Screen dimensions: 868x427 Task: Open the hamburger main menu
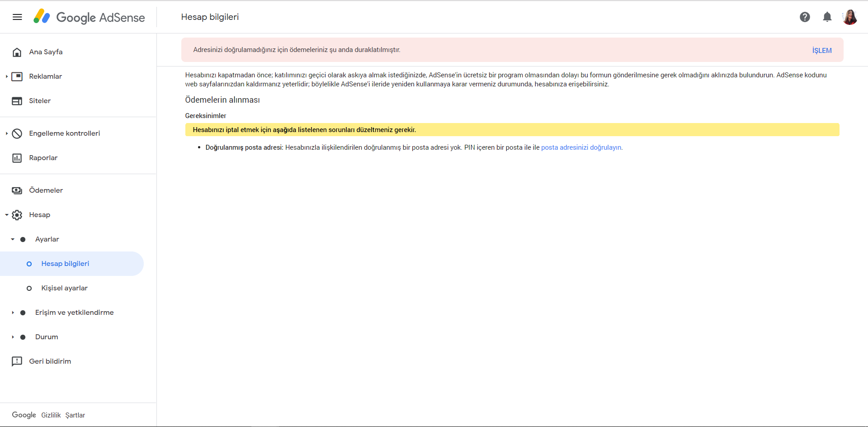tap(17, 17)
